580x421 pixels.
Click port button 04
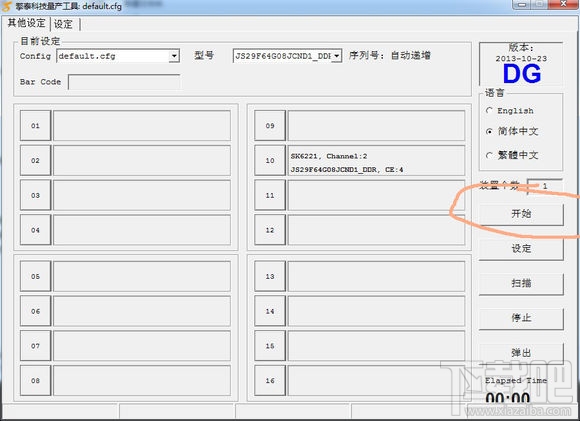coord(35,230)
